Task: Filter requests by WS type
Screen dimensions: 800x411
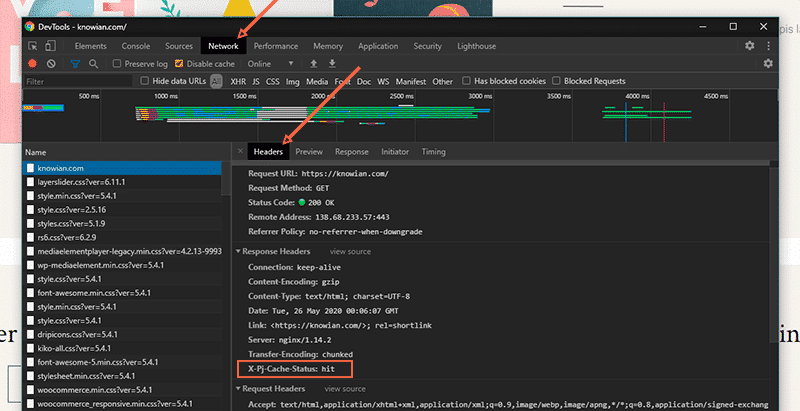Action: (383, 81)
